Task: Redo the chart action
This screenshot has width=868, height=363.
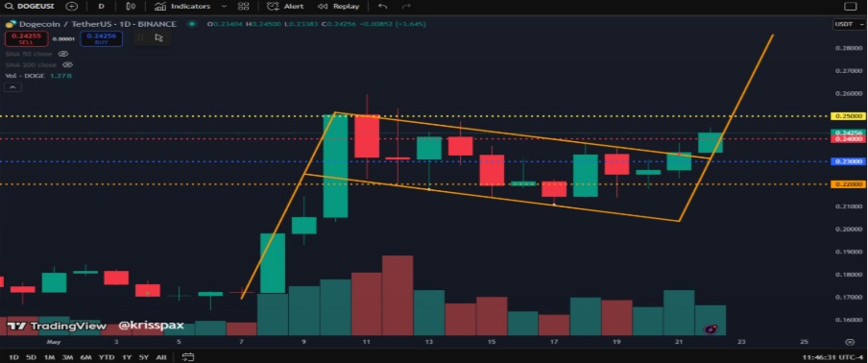Action: pyautogui.click(x=406, y=7)
